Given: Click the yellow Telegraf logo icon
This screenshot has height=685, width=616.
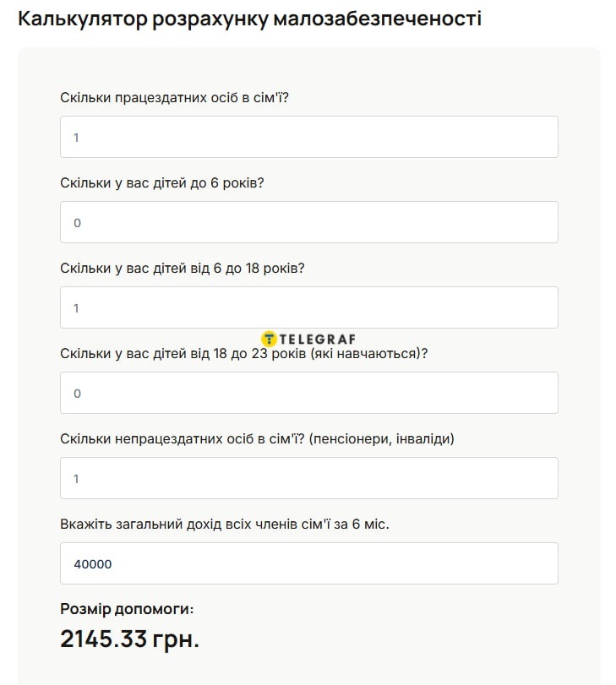Looking at the screenshot, I should [x=270, y=339].
